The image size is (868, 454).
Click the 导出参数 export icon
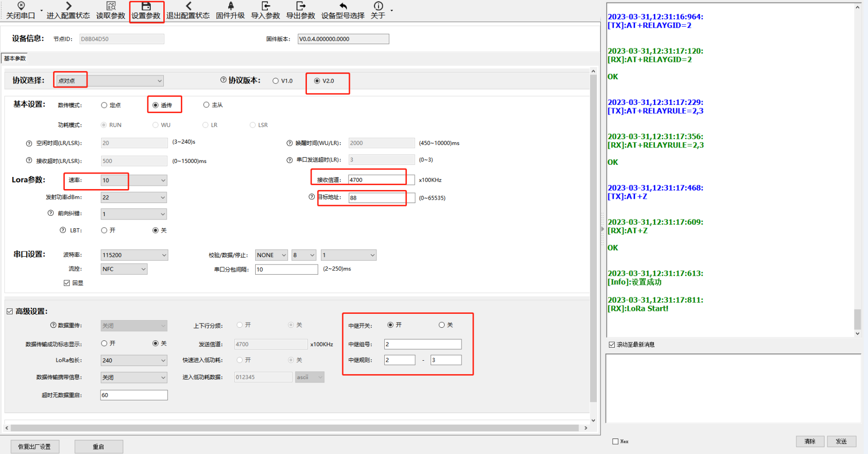coord(301,6)
